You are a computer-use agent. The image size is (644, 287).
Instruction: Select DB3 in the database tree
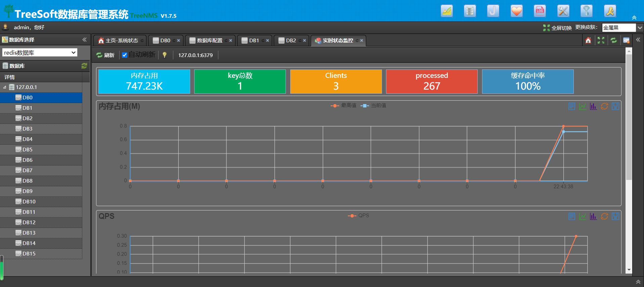click(x=41, y=129)
